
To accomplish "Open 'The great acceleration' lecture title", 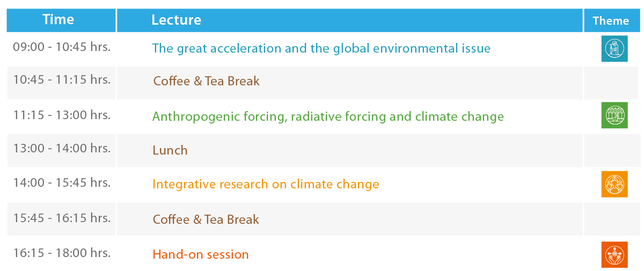I will [321, 48].
